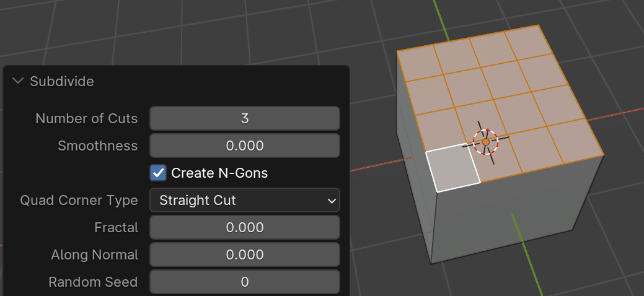644x296 pixels.
Task: Click the Fractal value field
Action: click(245, 227)
